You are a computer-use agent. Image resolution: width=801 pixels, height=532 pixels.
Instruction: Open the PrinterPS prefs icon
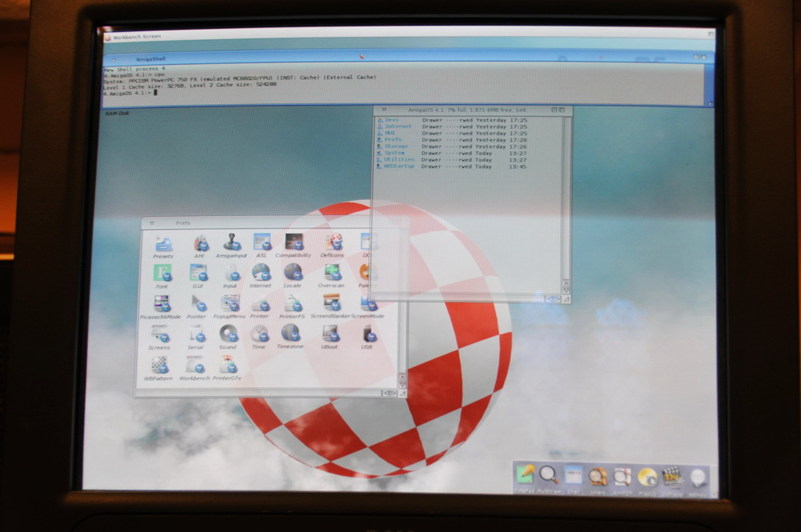pos(293,307)
